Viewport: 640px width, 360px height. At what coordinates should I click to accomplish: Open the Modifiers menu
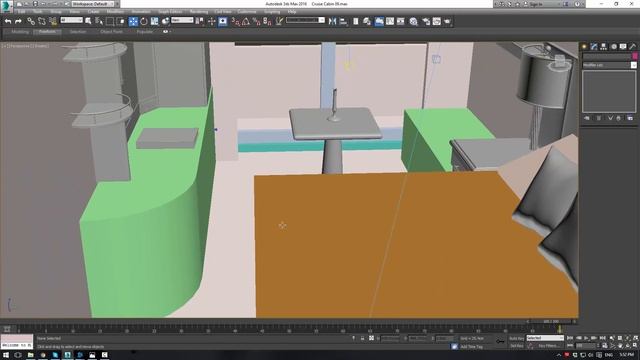pyautogui.click(x=116, y=12)
